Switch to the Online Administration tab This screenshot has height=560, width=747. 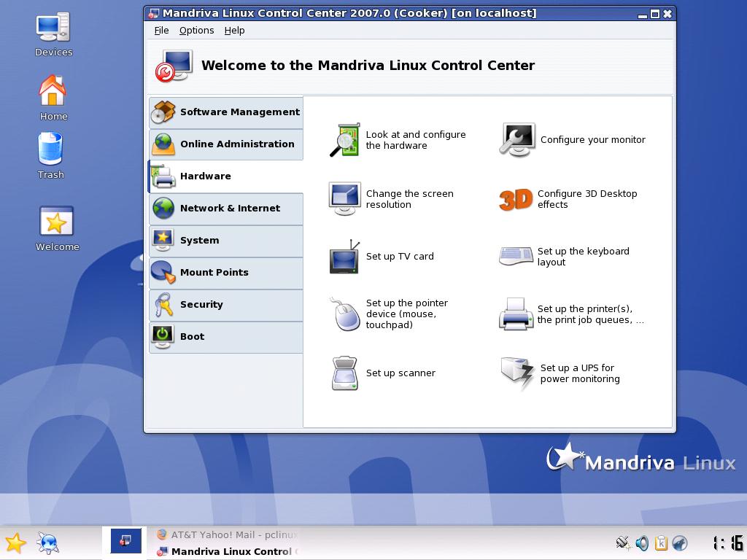[226, 144]
